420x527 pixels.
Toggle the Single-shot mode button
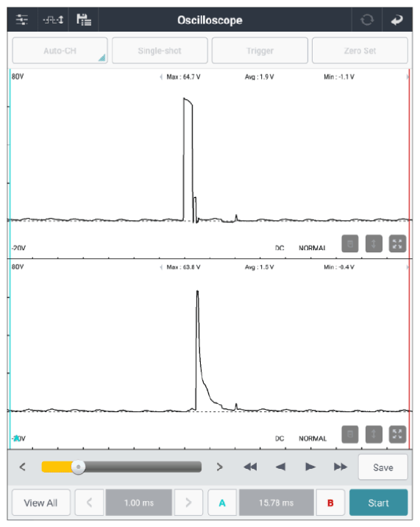coord(160,51)
